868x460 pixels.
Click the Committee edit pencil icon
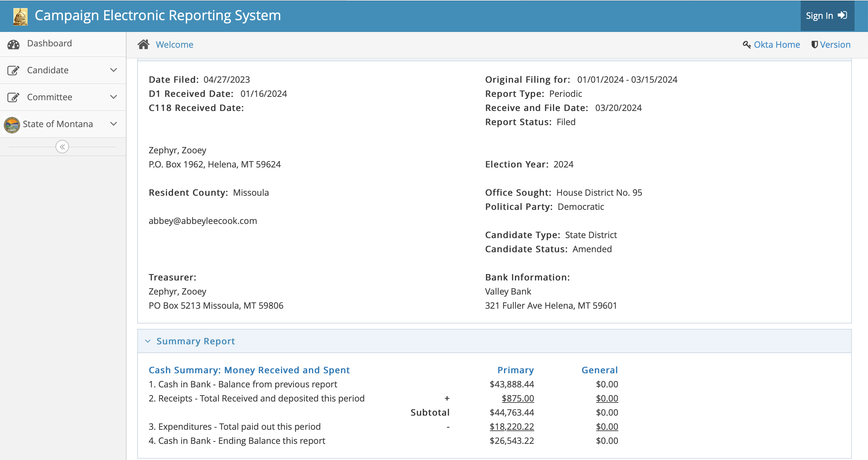tap(13, 97)
